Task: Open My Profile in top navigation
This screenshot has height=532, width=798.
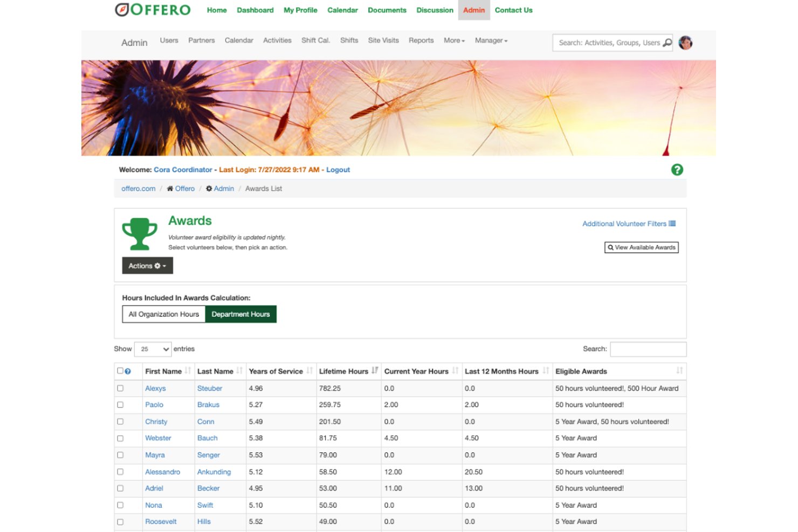Action: coord(300,10)
